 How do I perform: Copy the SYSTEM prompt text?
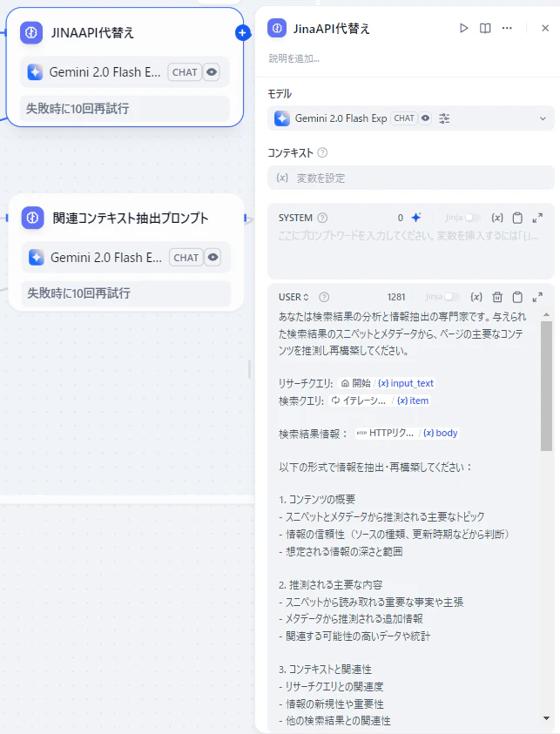(x=517, y=218)
